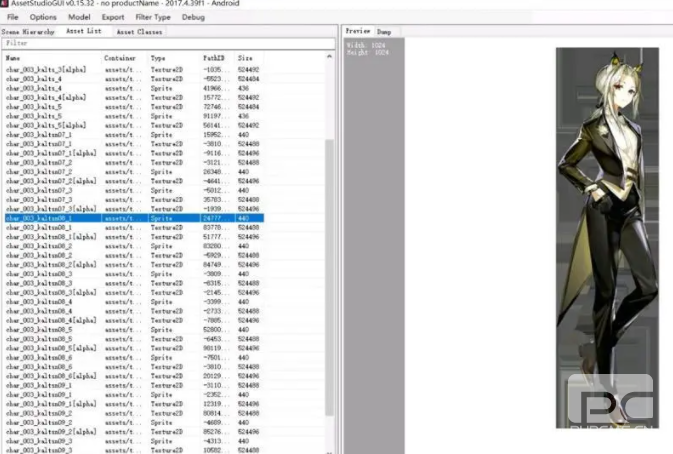Image resolution: width=673 pixels, height=454 pixels.
Task: Open the Filter Type menu
Action: coord(153,17)
